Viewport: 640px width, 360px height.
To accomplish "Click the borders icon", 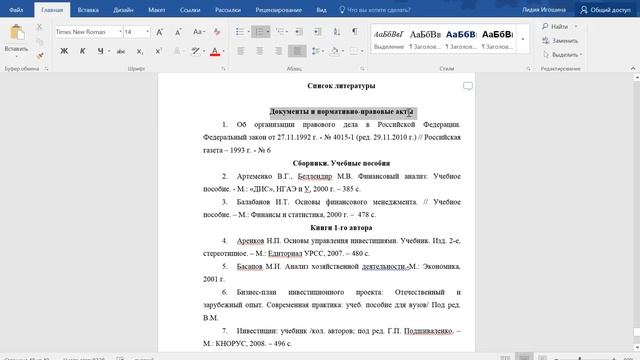I will 354,51.
